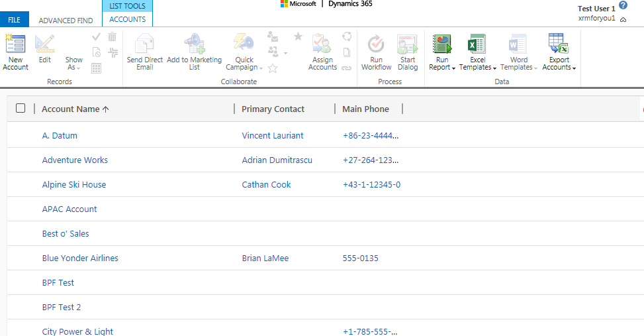Click the New Account ribbon icon
Screen dimensions: 644x336
[x=15, y=44]
